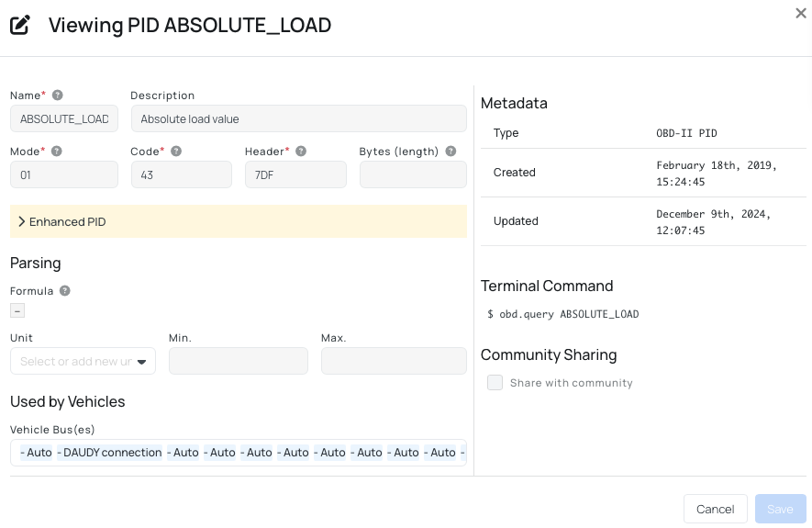Screen dimensions: 812x528
Task: Show help for the Mode field
Action: [57, 152]
